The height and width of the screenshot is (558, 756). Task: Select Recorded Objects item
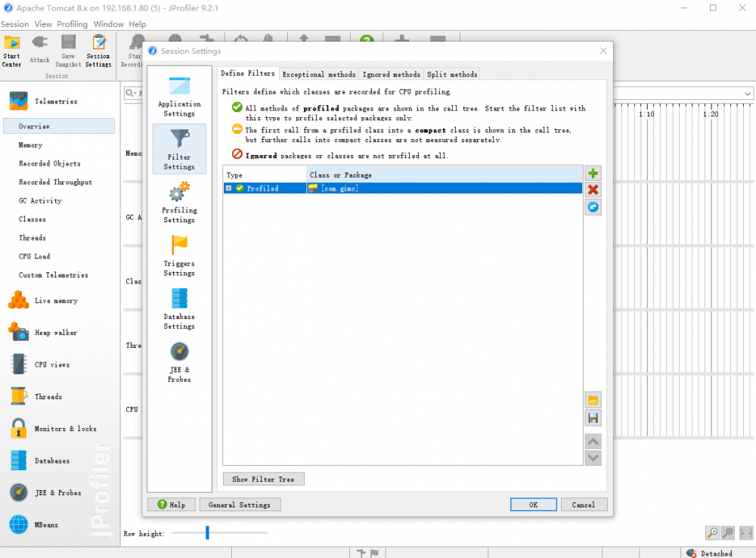pyautogui.click(x=50, y=163)
